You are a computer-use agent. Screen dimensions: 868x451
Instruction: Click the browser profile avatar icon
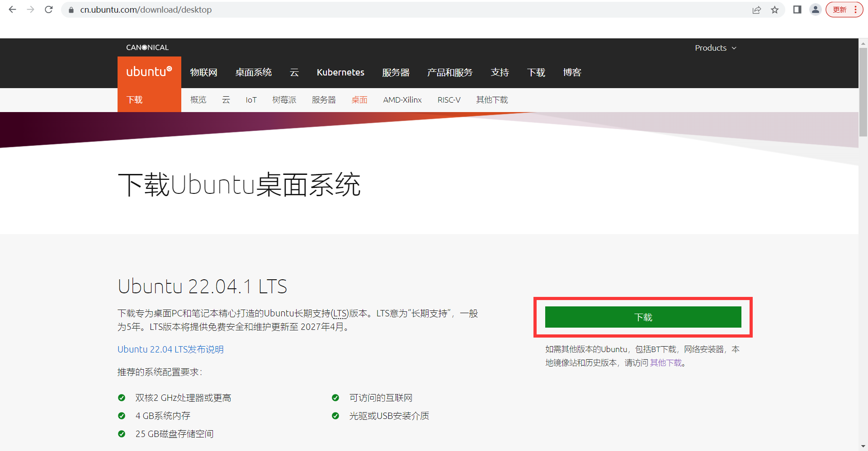click(x=815, y=9)
